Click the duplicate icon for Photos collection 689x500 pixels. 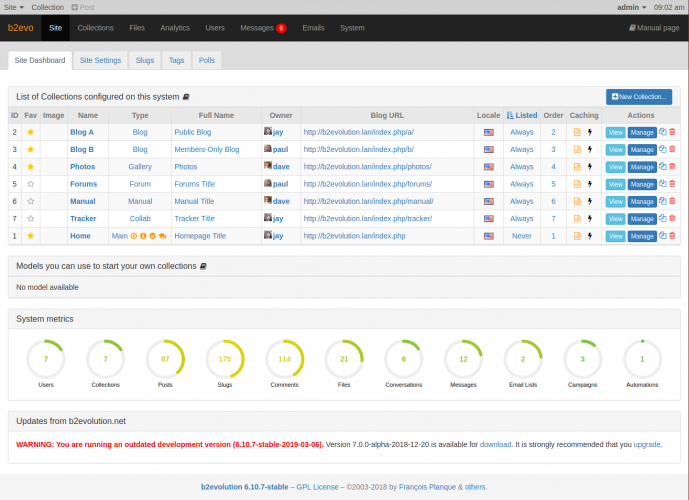662,166
